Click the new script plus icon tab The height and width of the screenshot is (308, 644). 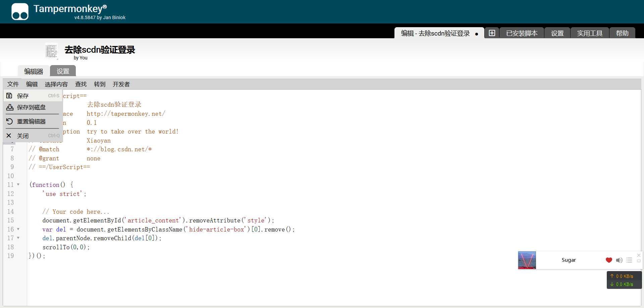click(492, 33)
